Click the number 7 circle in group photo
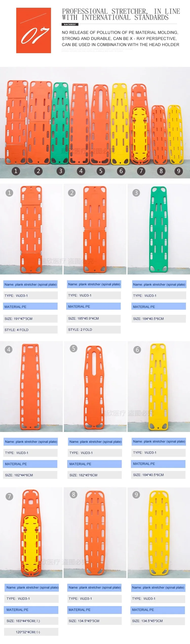 coord(141,171)
